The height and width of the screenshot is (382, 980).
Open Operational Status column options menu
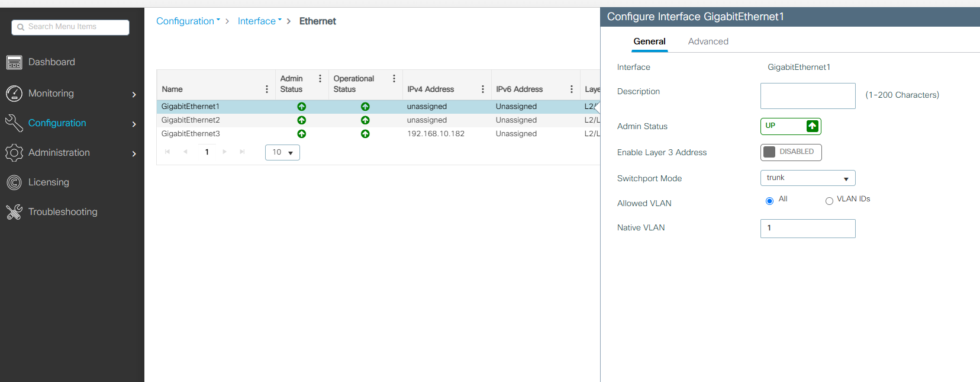click(394, 79)
